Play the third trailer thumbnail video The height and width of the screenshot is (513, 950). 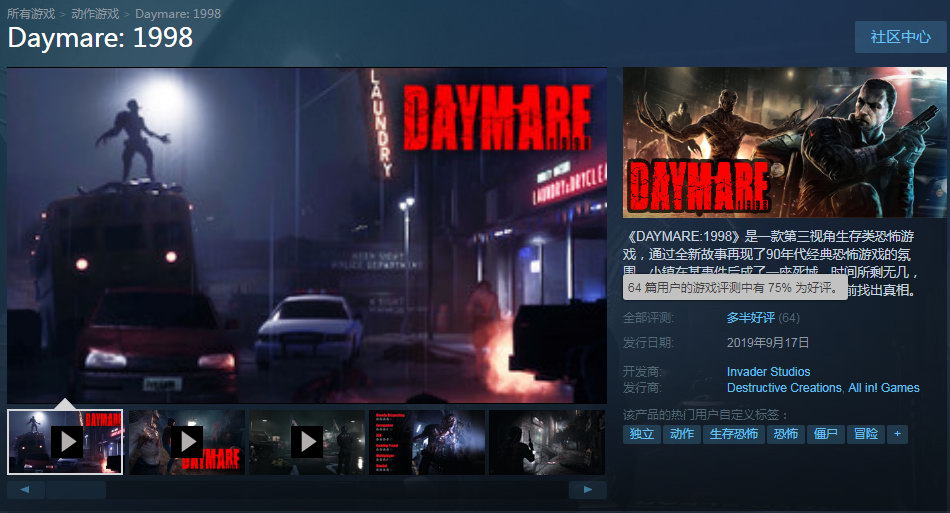(307, 441)
